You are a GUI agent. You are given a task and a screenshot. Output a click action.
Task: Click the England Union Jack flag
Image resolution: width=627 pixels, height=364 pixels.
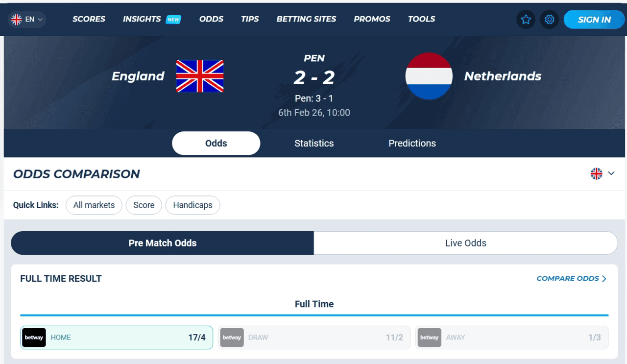click(x=199, y=76)
